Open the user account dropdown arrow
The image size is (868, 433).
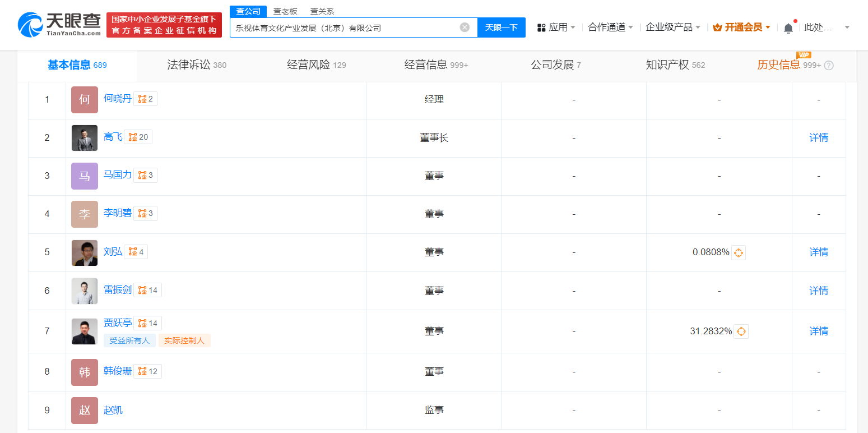(x=847, y=27)
